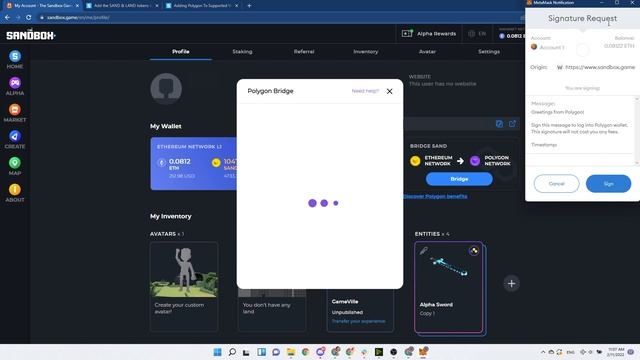Viewport: 640px width, 360px height.
Task: Open the Create sidebar icon
Action: (x=15, y=139)
